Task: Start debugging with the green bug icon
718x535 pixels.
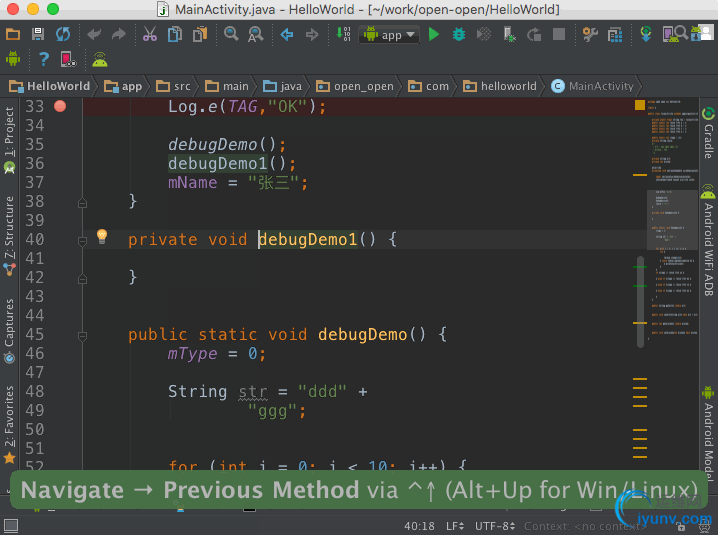Action: click(x=459, y=34)
